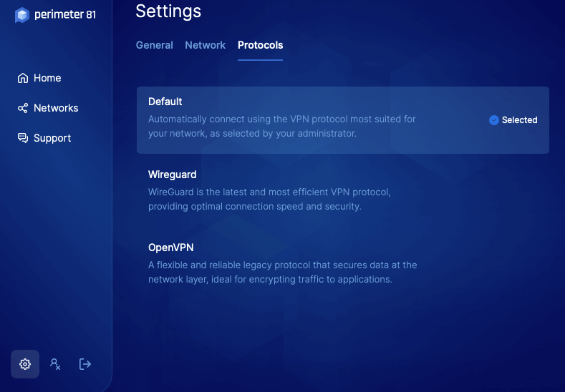Click the WireGuard description text
The height and width of the screenshot is (392, 565).
click(x=269, y=199)
